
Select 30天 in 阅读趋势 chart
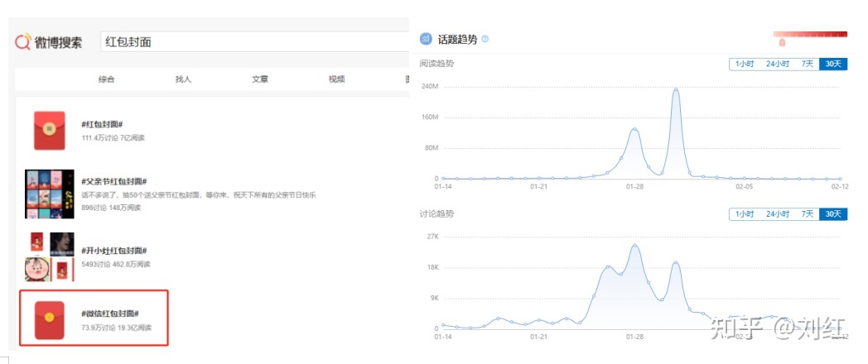(833, 65)
